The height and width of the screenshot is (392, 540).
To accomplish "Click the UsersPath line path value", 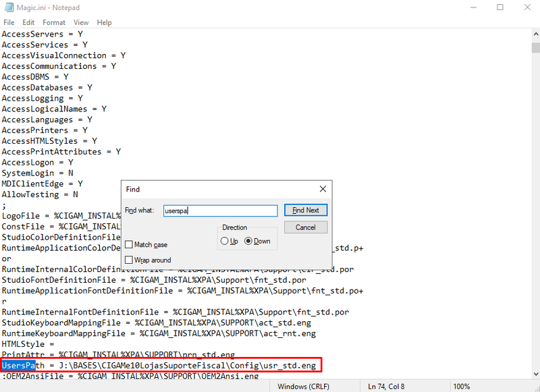I will tap(188, 365).
